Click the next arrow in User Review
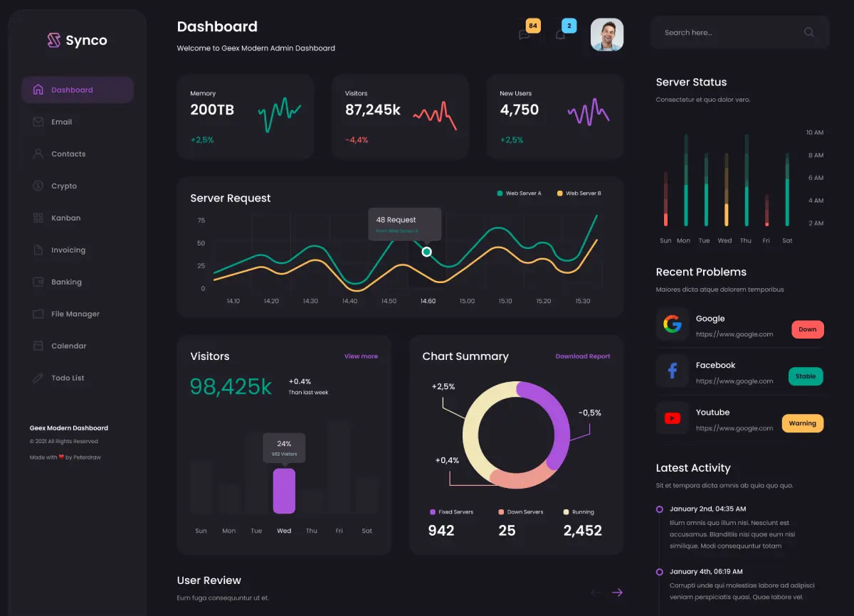The width and height of the screenshot is (854, 616). click(616, 592)
